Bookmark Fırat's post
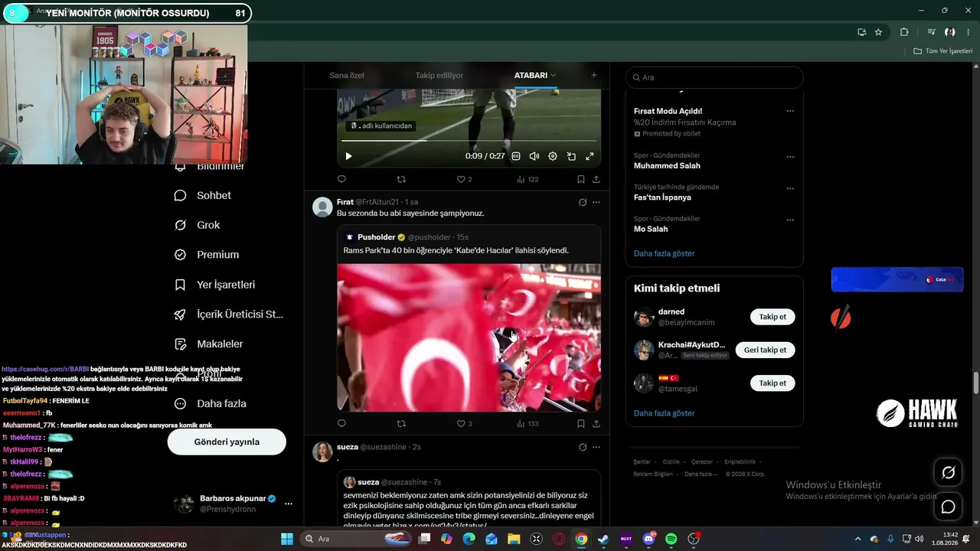Viewport: 980px width, 551px height. [x=580, y=423]
